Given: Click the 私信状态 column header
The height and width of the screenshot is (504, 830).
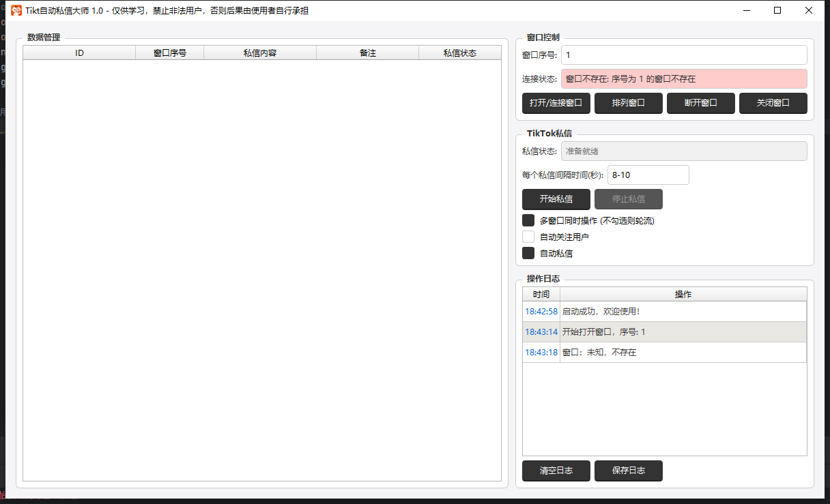Looking at the screenshot, I should (459, 52).
